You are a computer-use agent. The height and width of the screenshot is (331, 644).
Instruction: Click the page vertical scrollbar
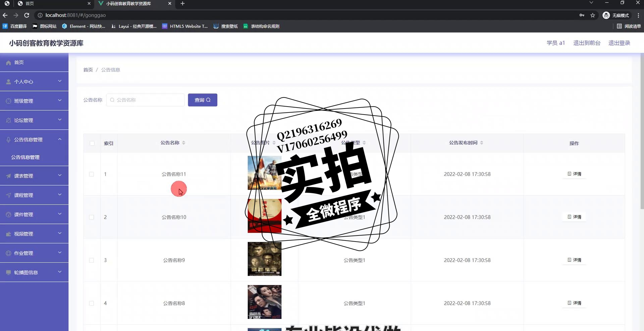[642, 131]
